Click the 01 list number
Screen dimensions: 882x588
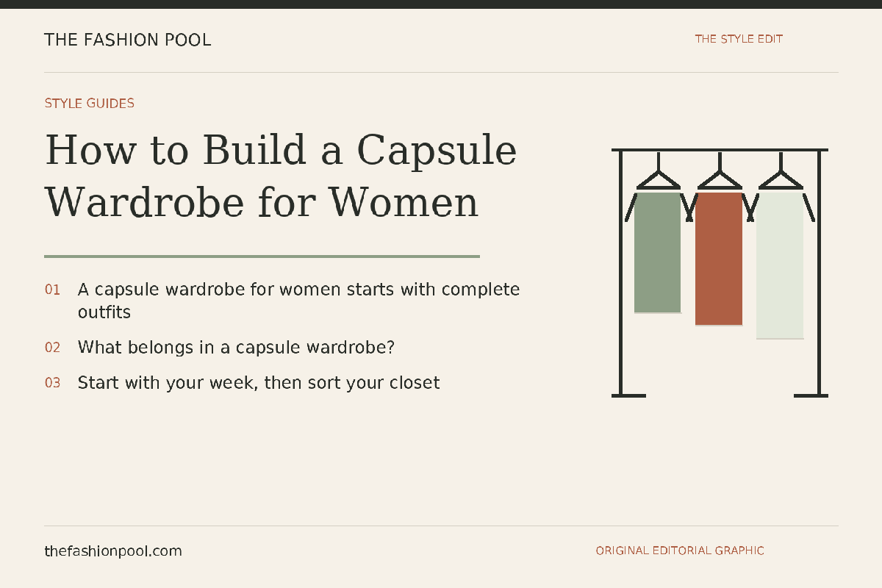52,290
